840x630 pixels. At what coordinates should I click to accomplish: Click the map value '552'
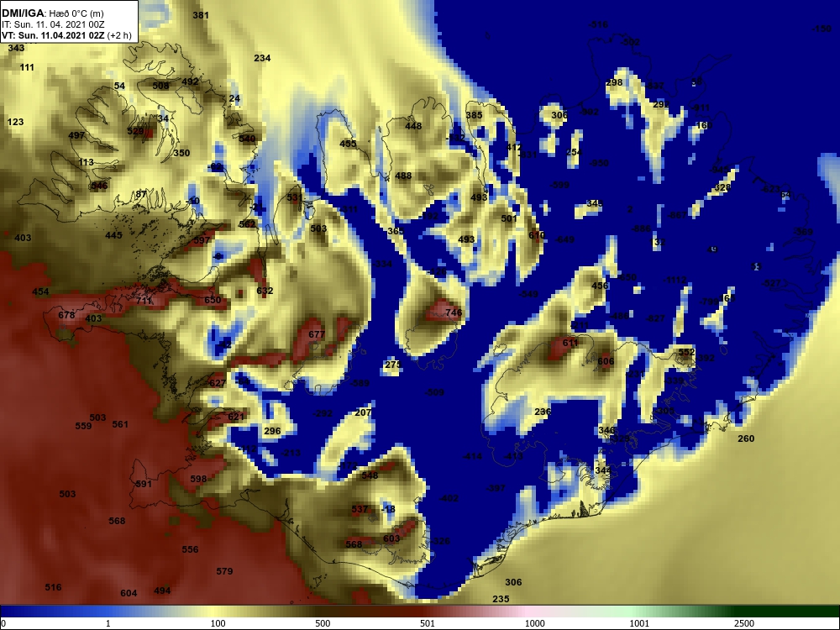tap(686, 352)
